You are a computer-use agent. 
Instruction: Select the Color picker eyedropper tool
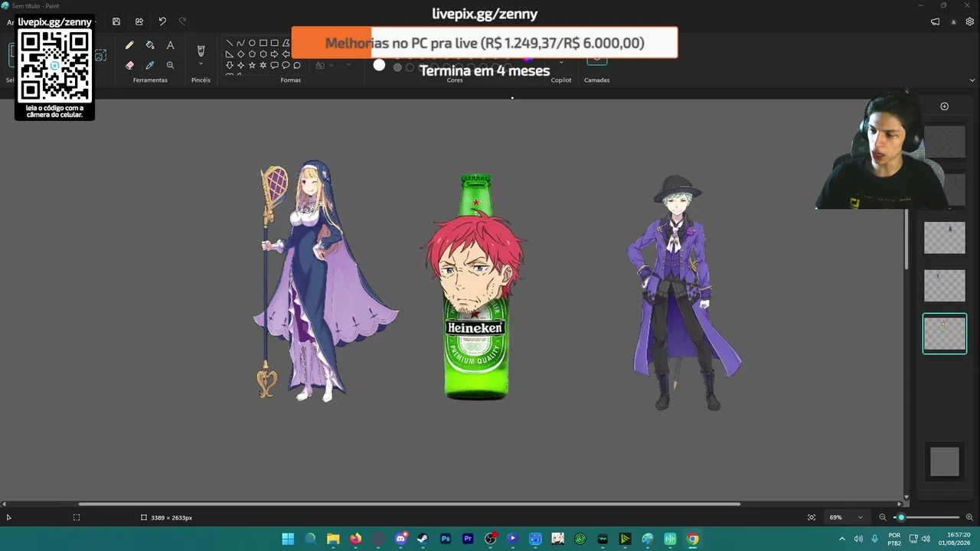(150, 66)
